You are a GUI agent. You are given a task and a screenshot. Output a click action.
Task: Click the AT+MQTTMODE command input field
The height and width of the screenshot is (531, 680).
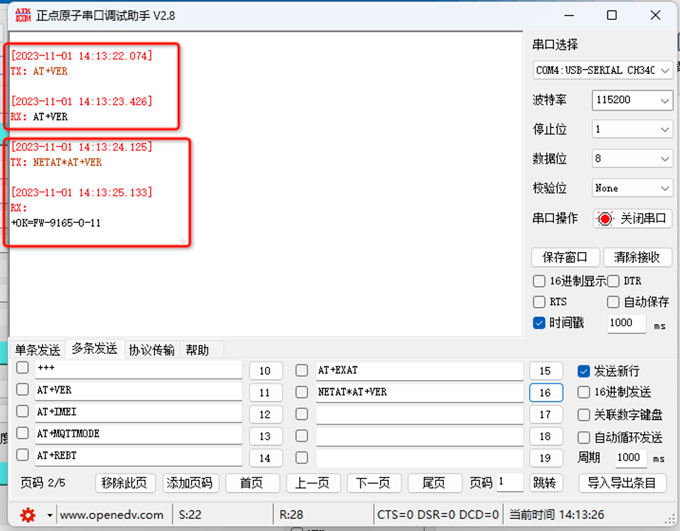click(138, 435)
